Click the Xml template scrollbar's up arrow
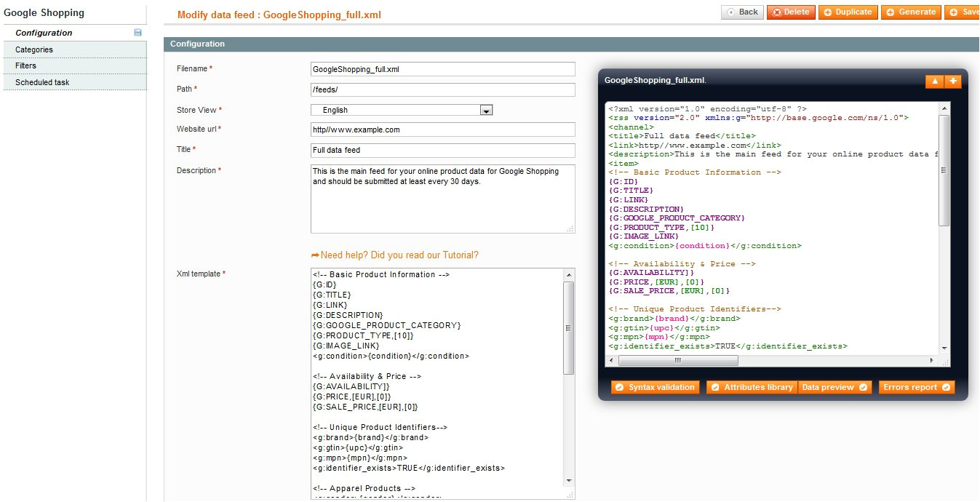 click(x=569, y=275)
